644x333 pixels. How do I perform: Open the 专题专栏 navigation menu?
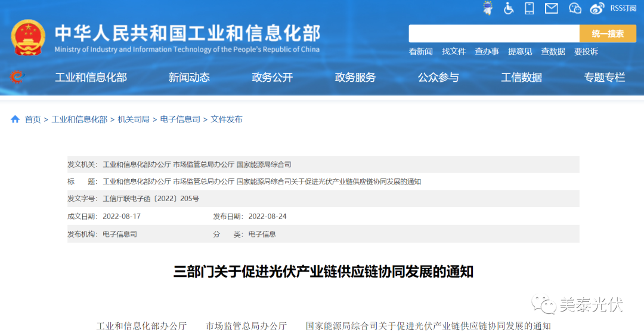[605, 78]
